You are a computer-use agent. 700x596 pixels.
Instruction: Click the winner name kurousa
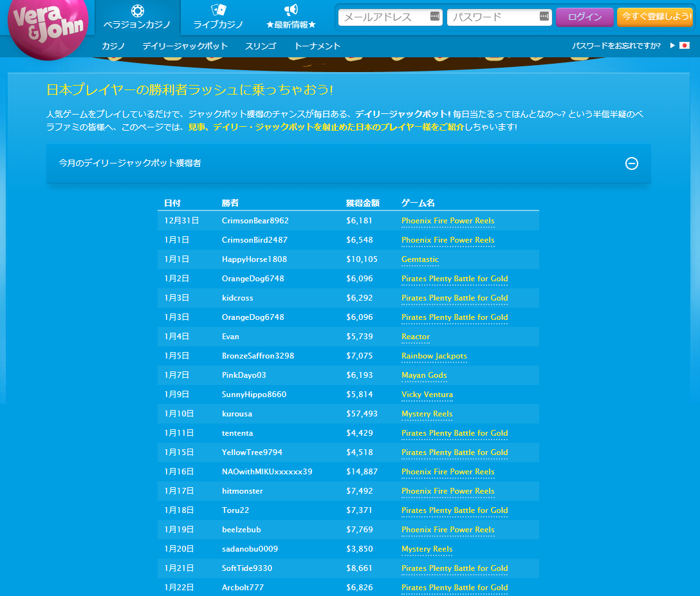(237, 414)
